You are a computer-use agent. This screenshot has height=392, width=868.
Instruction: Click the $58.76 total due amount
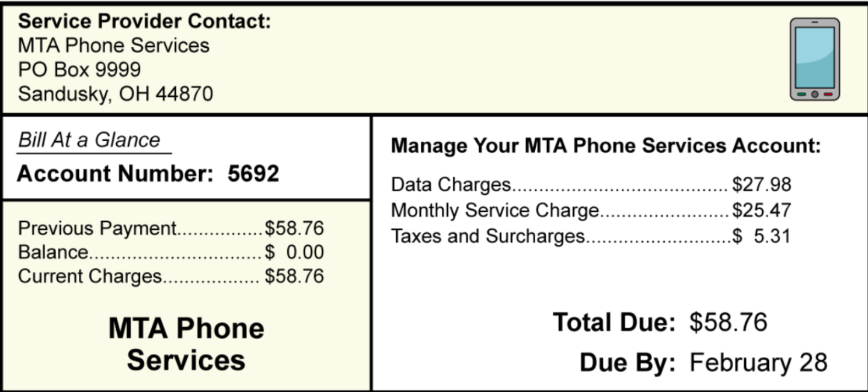pos(728,322)
